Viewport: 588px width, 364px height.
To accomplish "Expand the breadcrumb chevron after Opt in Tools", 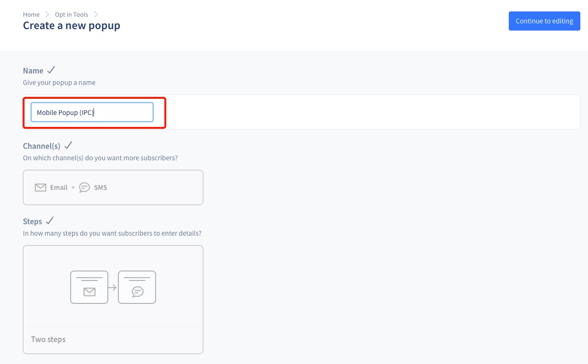I will 96,14.
